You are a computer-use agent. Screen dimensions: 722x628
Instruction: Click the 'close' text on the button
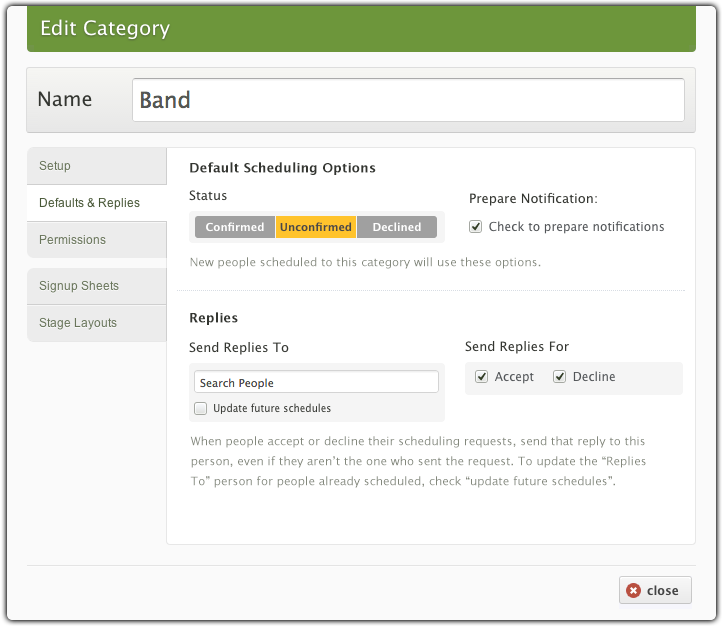662,591
